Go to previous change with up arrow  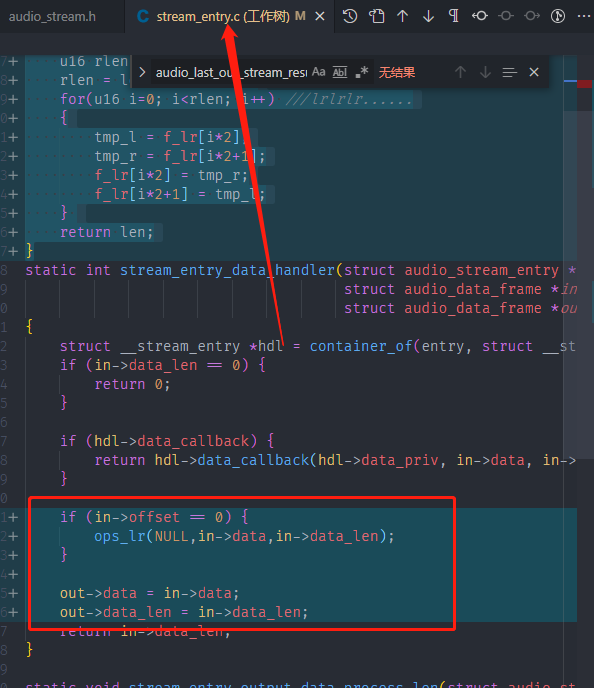[x=402, y=16]
